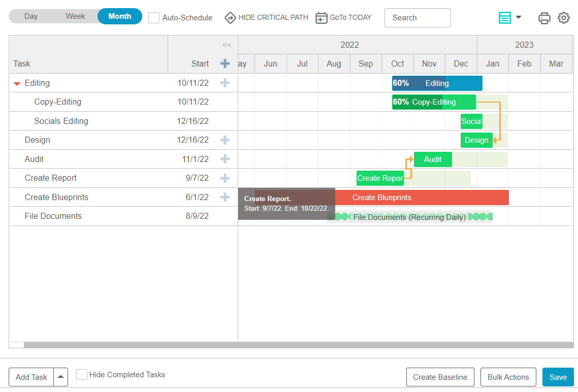Click the plus icon on the Create Blueprints row
Viewport: 578px width, 392px height.
225,197
